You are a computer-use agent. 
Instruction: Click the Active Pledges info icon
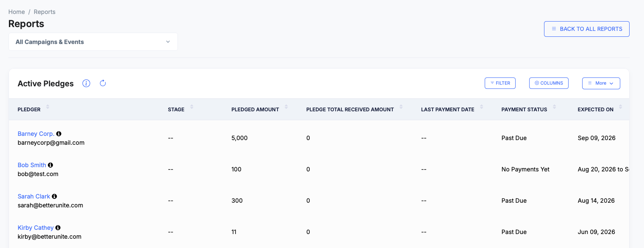[86, 83]
